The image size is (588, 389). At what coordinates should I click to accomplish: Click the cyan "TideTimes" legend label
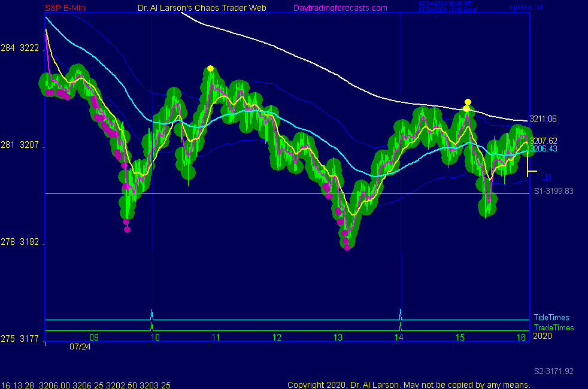pos(551,317)
